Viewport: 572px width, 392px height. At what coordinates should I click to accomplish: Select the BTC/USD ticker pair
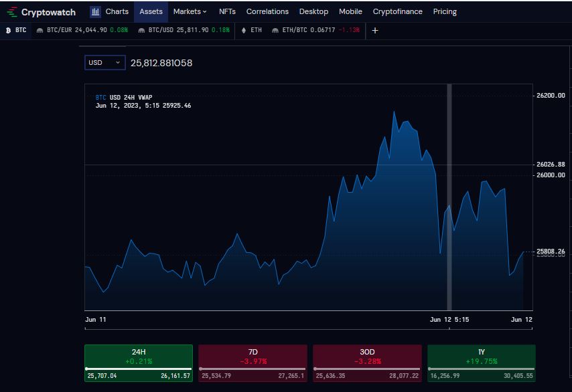[184, 30]
